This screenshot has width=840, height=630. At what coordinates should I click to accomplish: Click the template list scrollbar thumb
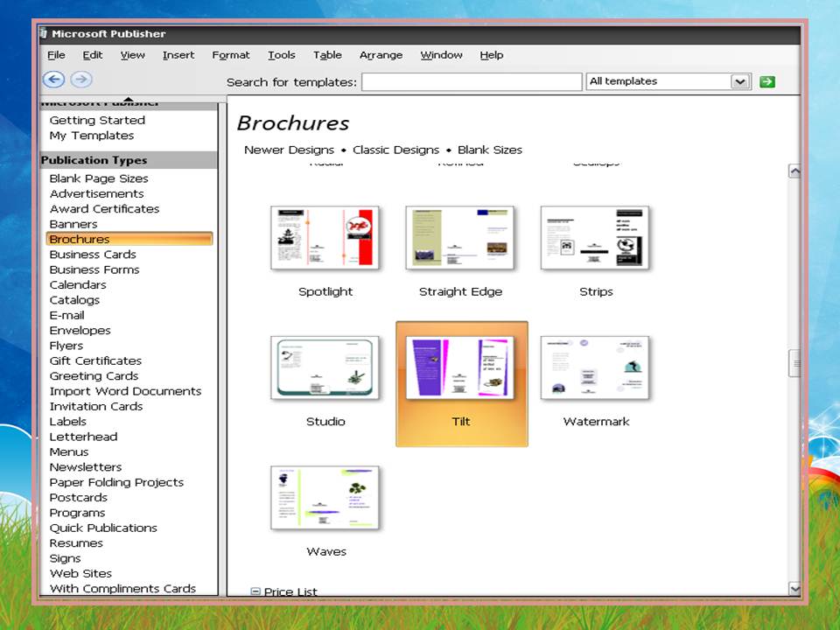pos(795,364)
